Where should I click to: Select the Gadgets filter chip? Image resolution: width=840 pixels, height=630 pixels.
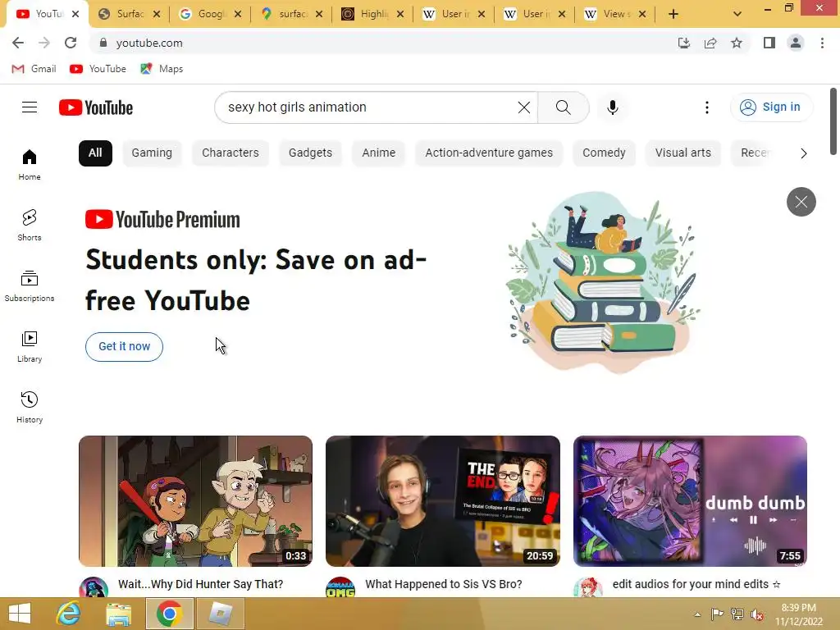point(310,153)
